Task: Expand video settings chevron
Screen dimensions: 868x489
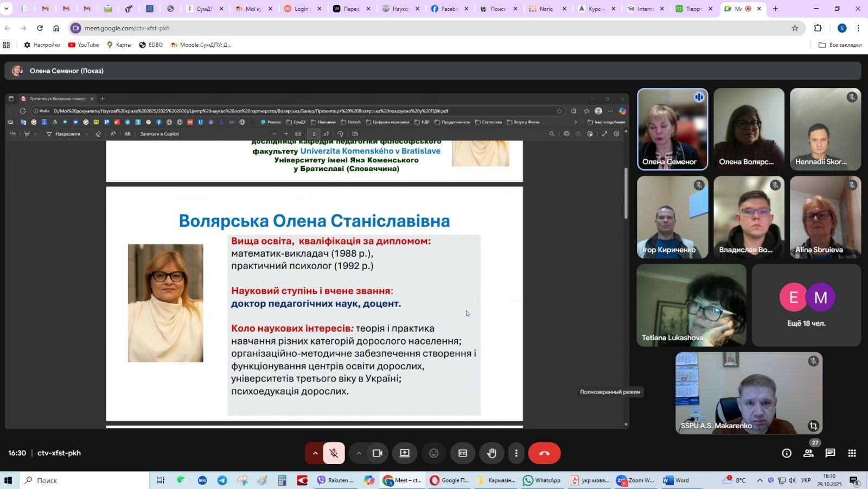Action: [359, 453]
